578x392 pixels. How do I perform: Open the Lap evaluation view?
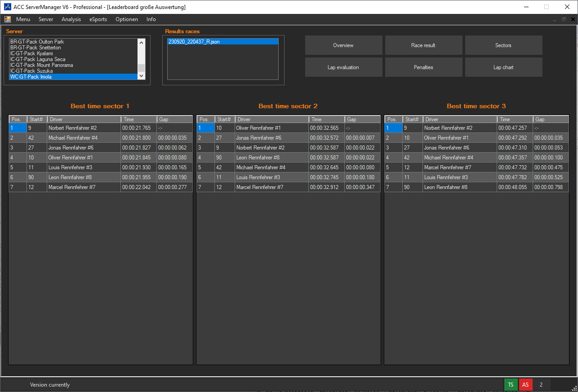tap(343, 67)
